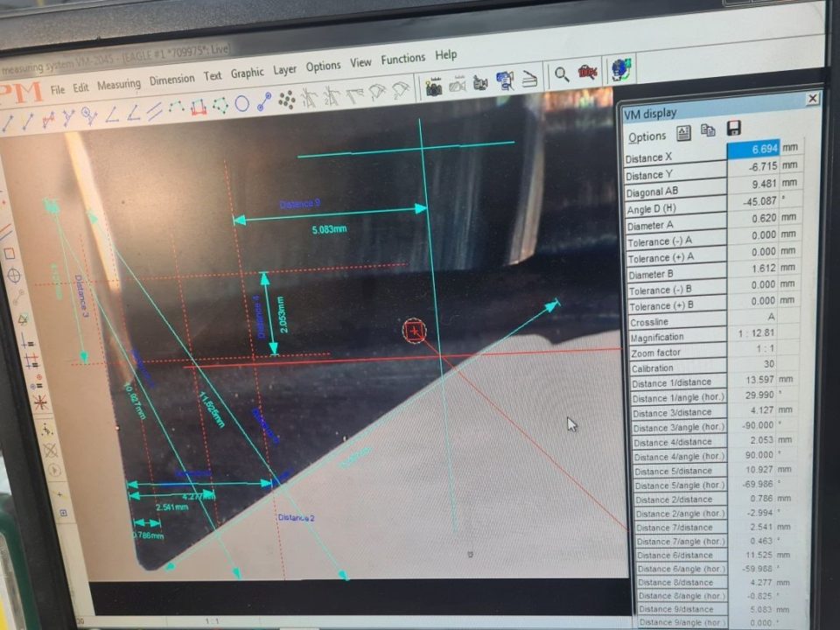Click the globe network icon
This screenshot has width=840, height=630.
[620, 69]
